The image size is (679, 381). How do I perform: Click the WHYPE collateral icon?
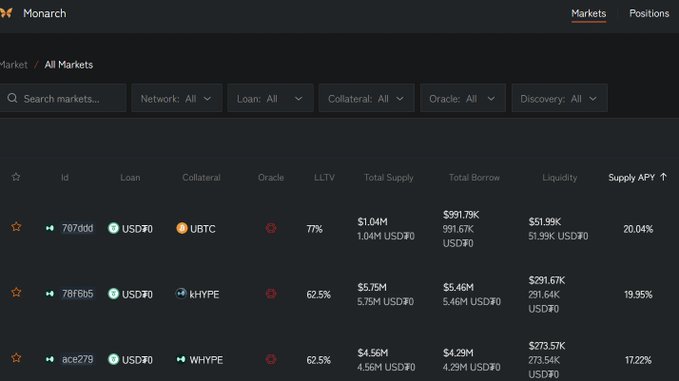click(181, 359)
